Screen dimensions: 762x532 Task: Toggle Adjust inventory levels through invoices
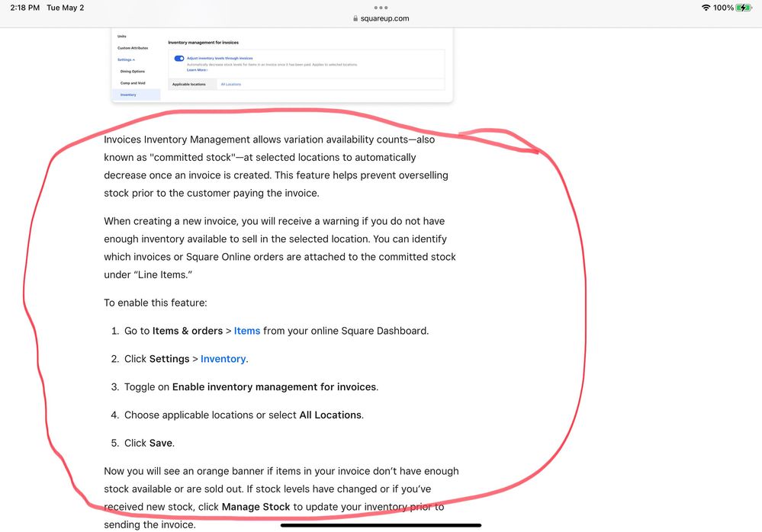[179, 58]
